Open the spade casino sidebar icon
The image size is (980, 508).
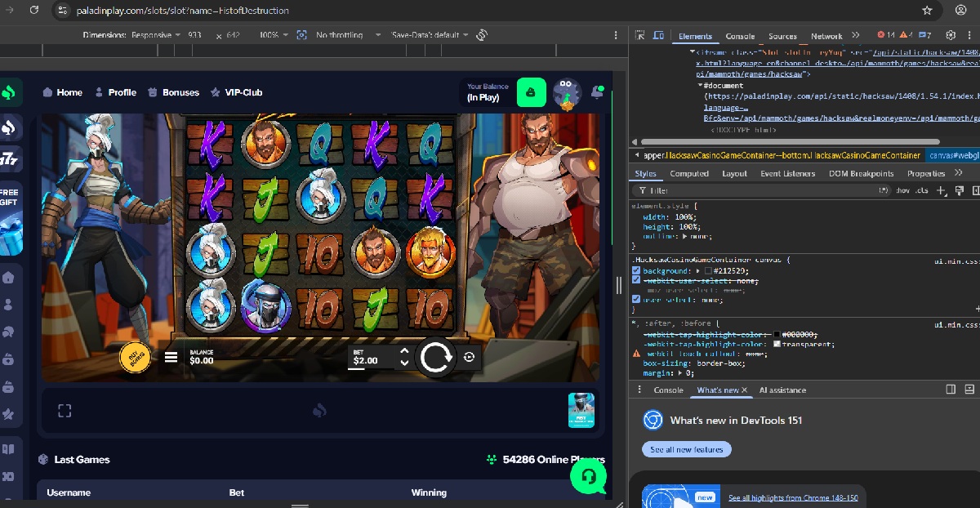tap(10, 127)
